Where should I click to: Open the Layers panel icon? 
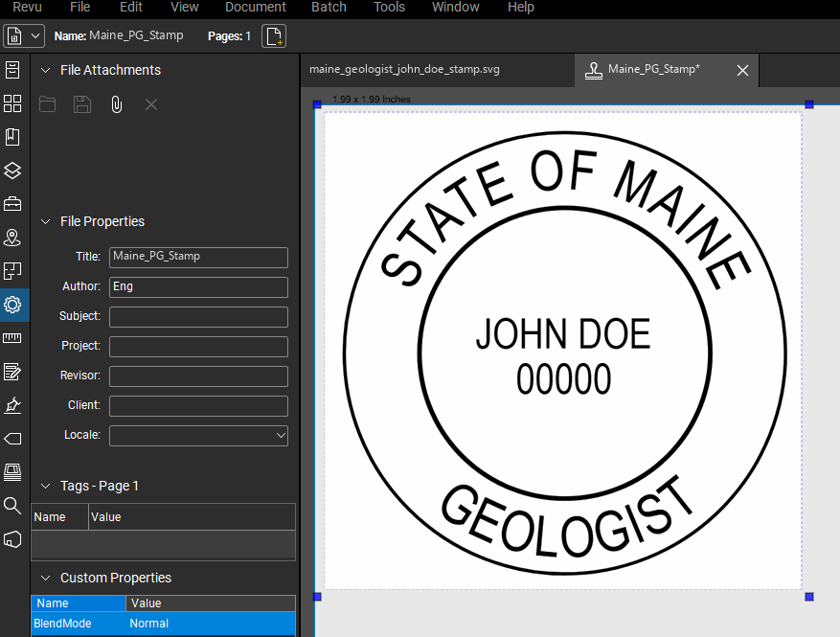[x=12, y=171]
